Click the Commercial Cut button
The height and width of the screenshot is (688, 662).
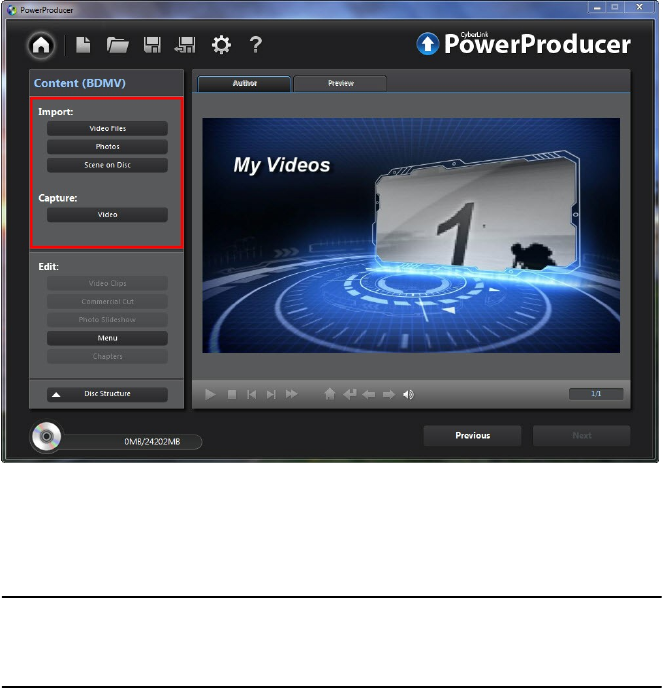tap(107, 301)
